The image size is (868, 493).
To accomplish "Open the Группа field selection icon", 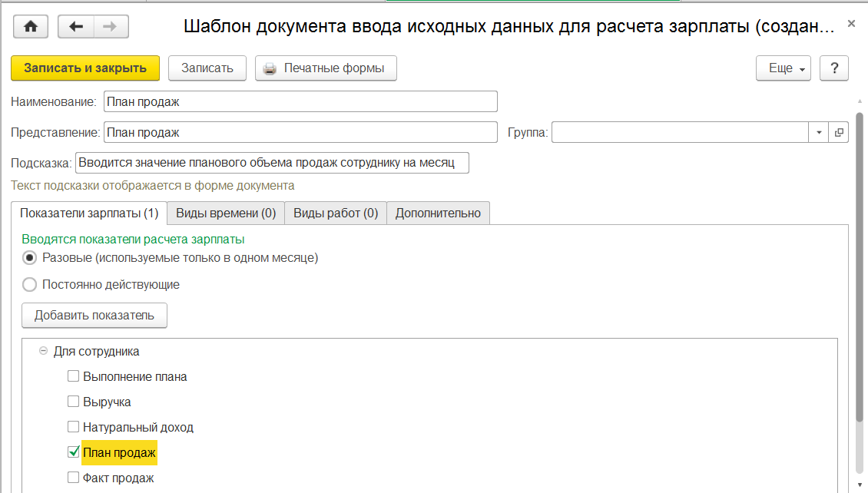I will [x=838, y=132].
